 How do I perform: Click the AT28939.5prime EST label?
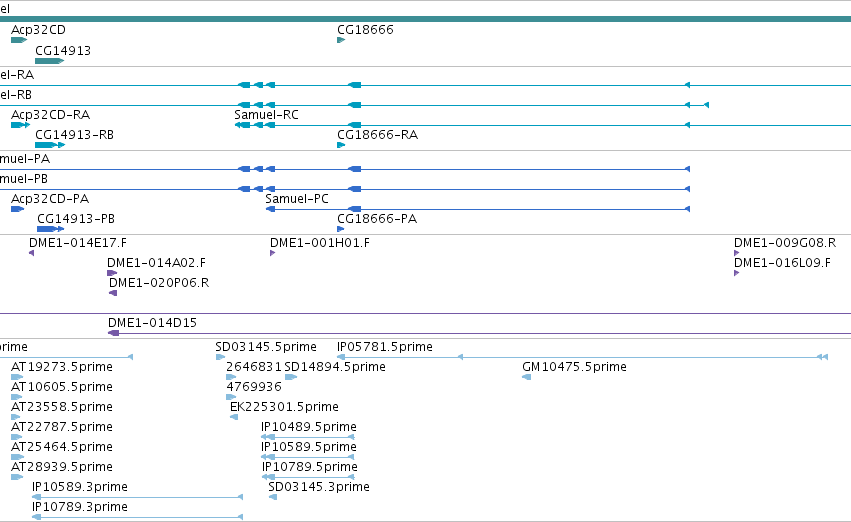[x=62, y=467]
